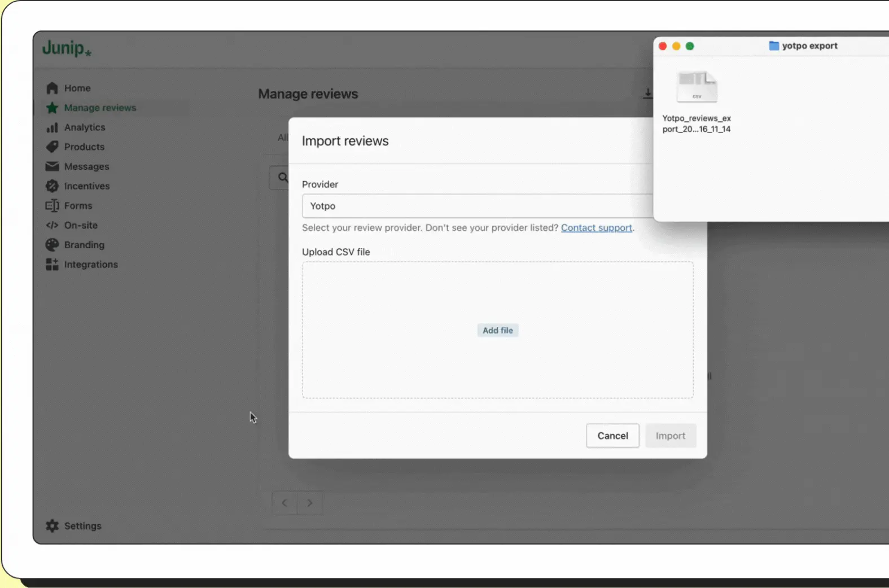Open Forms in the sidebar
Screen dimensions: 889x588
[78, 205]
